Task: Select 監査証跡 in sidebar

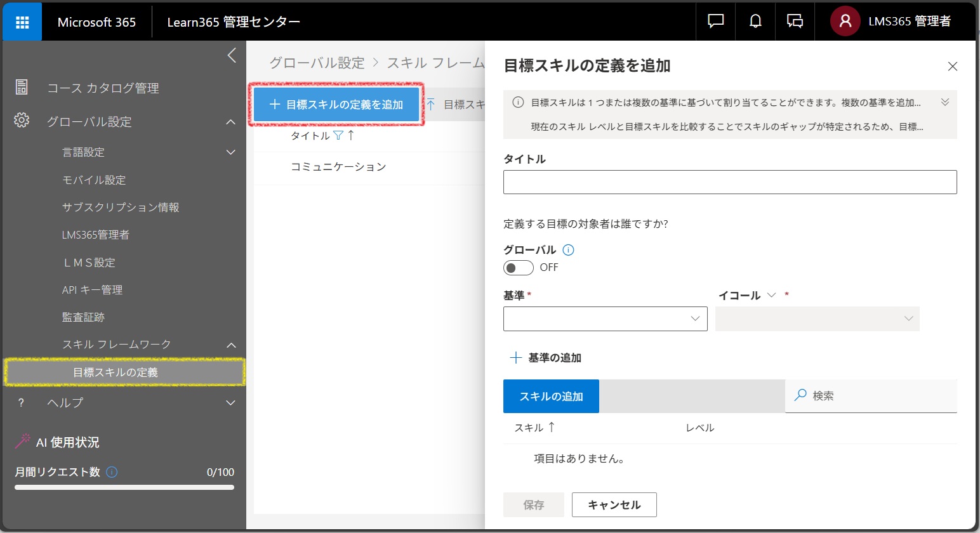Action: point(83,317)
